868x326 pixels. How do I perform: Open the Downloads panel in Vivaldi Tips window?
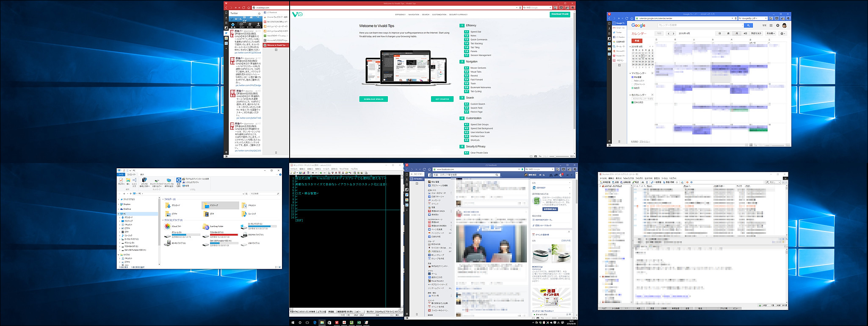(x=226, y=18)
